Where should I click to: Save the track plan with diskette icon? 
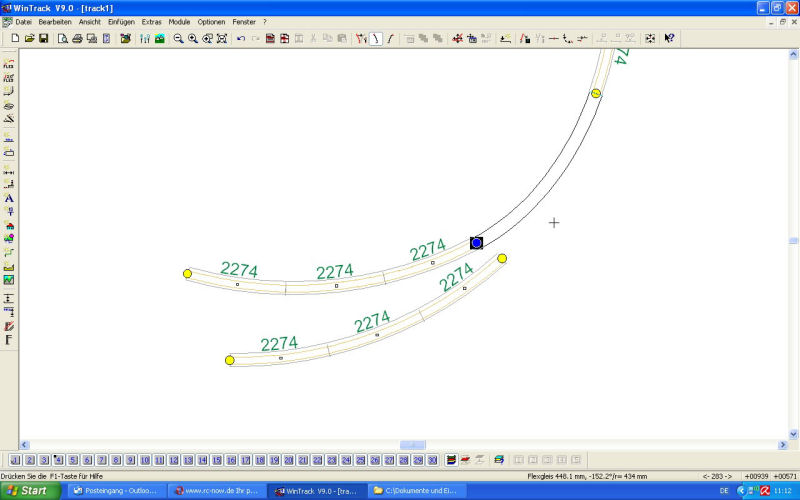pyautogui.click(x=44, y=38)
